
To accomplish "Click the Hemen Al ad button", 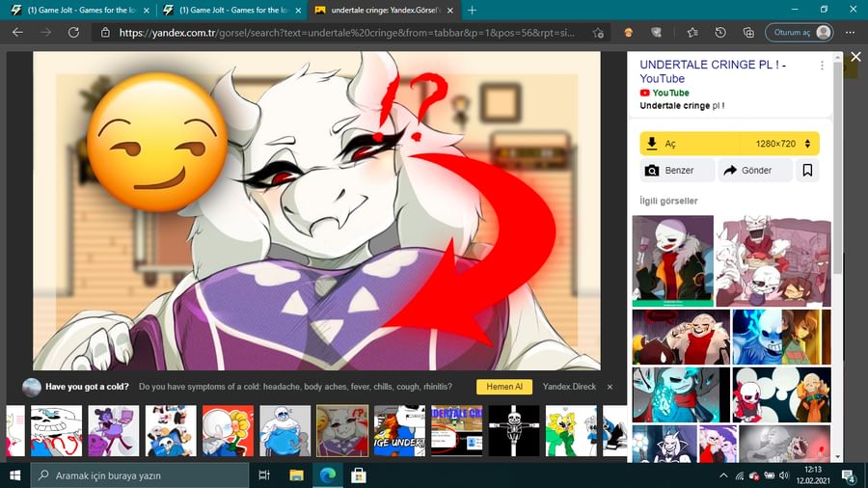I will pos(504,387).
